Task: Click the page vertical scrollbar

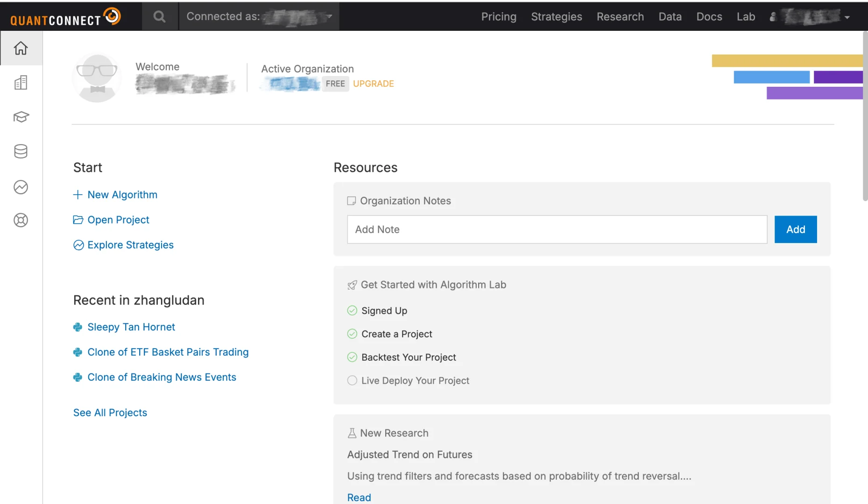Action: [x=865, y=117]
